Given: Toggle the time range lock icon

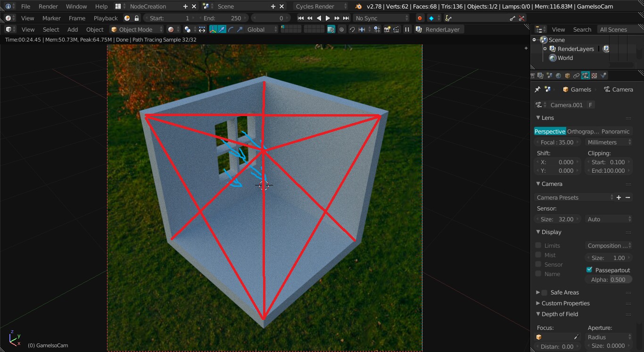Looking at the screenshot, I should (136, 18).
